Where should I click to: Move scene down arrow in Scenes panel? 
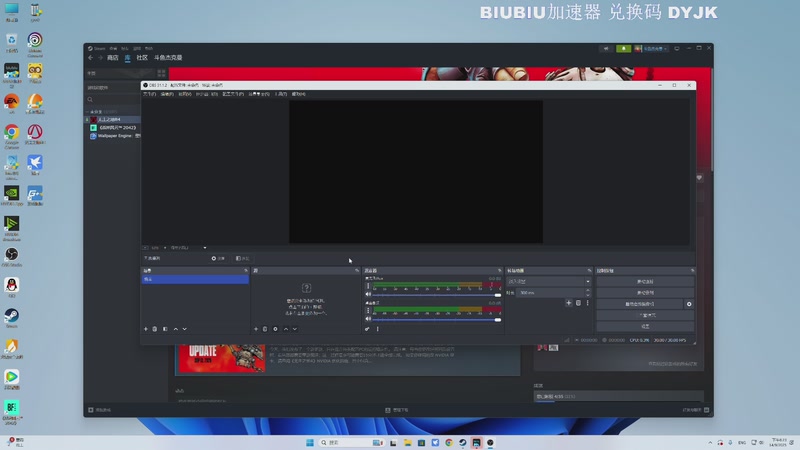(185, 329)
